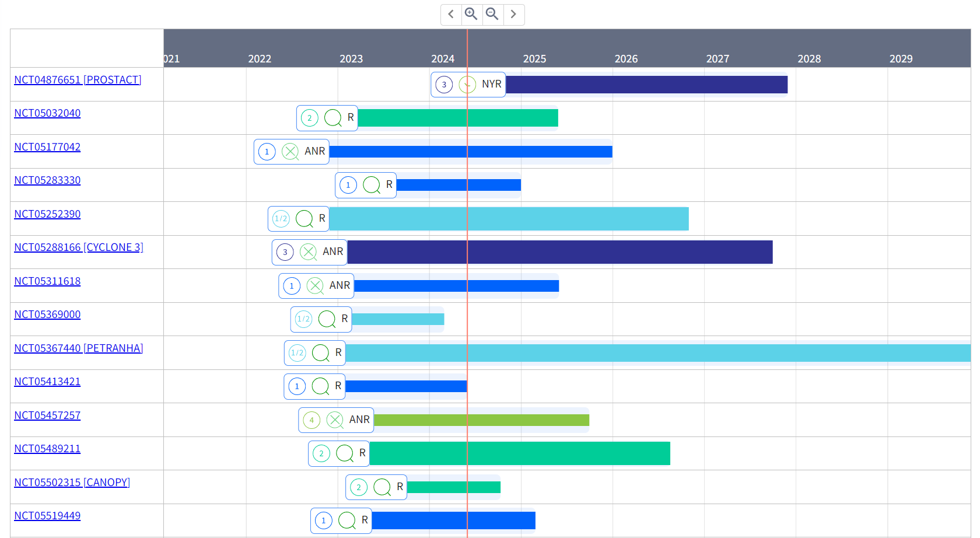The width and height of the screenshot is (980, 538).
Task: Click recruiting search icon in NCT05519449 row
Action: coord(347,520)
